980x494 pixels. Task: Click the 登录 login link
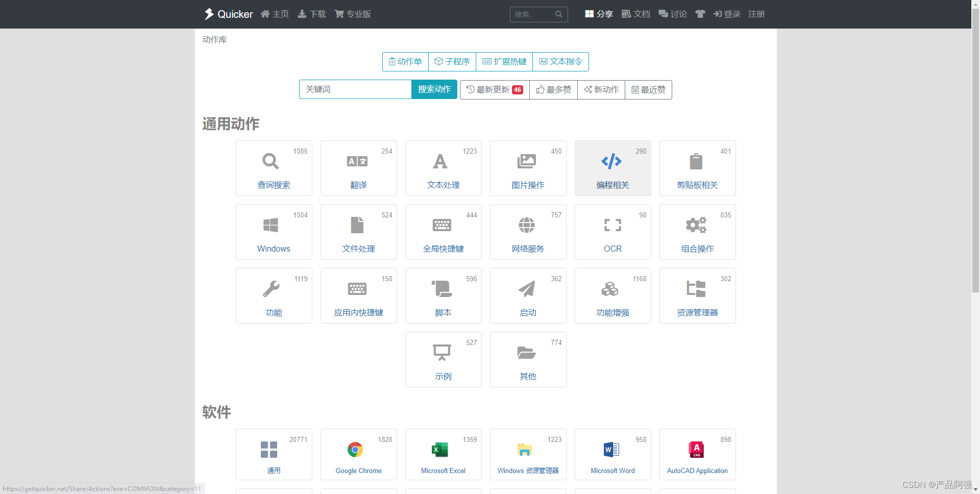point(727,14)
